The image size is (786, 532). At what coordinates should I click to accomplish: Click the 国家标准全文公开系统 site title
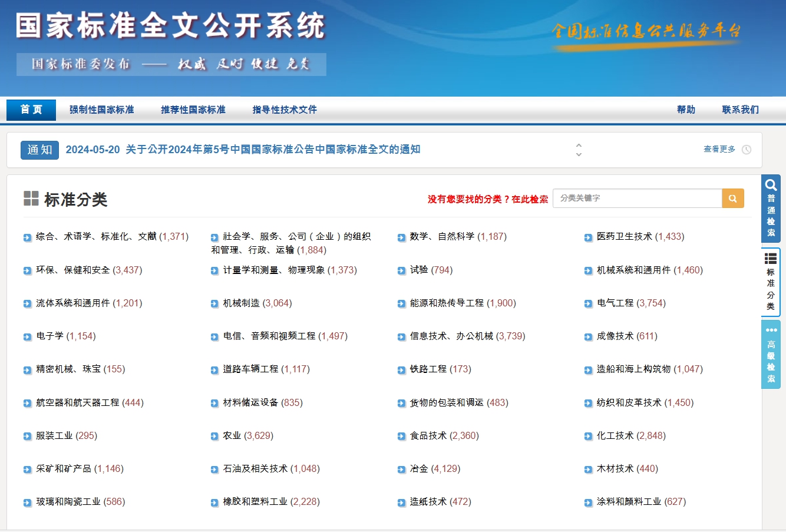171,26
